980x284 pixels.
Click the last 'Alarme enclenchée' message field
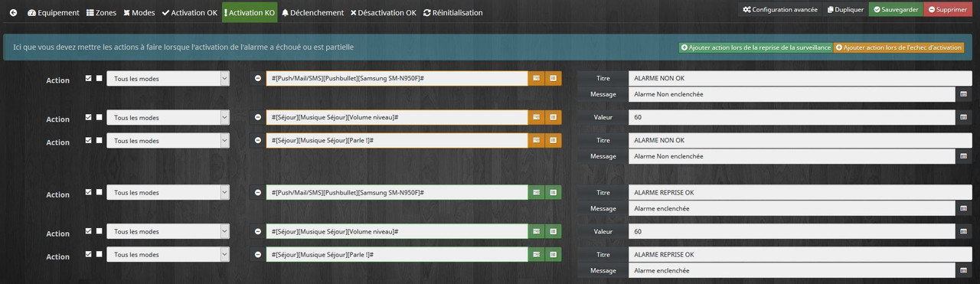pyautogui.click(x=792, y=270)
